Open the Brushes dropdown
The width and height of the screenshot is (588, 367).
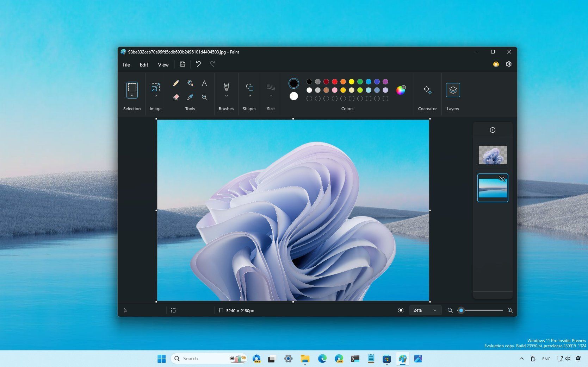226,96
